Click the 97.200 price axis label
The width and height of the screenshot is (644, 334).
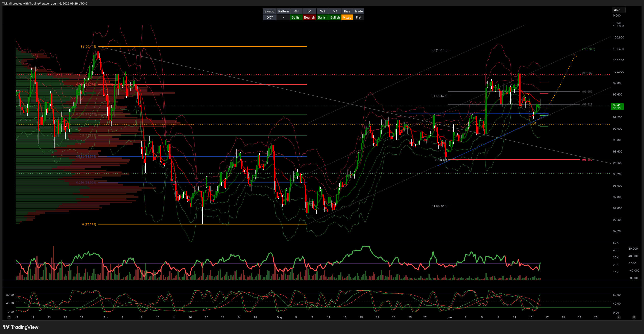tap(618, 231)
